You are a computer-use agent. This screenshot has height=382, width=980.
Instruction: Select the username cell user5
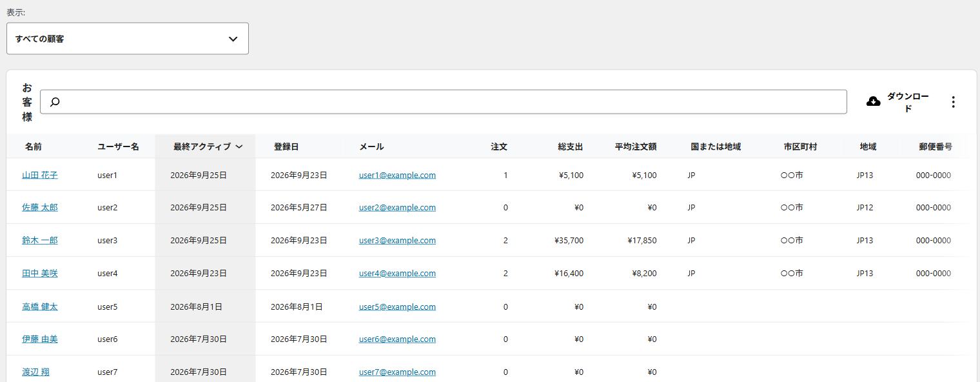[x=107, y=307]
